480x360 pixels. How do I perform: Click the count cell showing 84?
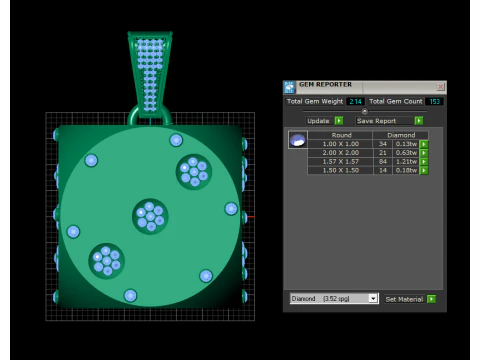click(382, 162)
